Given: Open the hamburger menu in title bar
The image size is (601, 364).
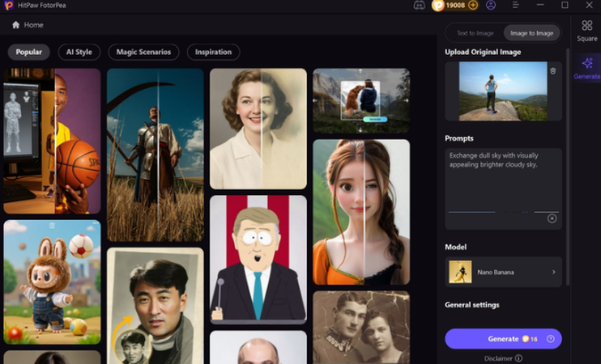Looking at the screenshot, I should [x=516, y=6].
